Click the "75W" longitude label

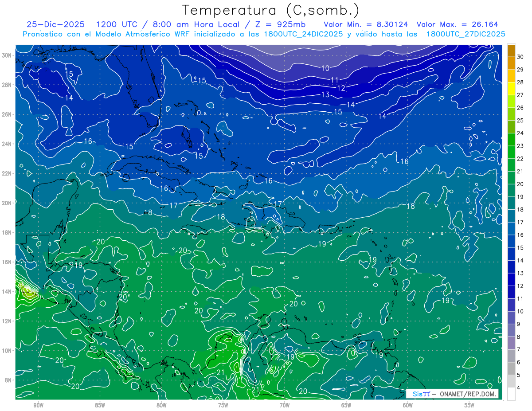(x=223, y=405)
